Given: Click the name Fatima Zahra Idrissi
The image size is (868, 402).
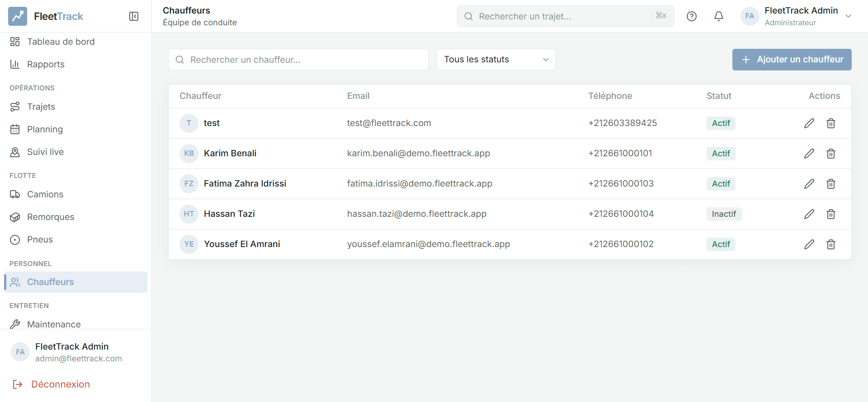Looking at the screenshot, I should (x=245, y=184).
